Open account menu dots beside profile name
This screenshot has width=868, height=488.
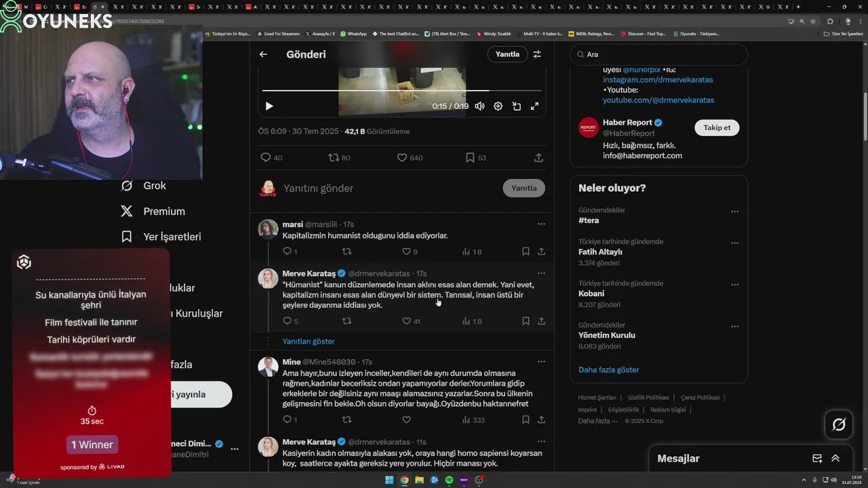pos(234,449)
